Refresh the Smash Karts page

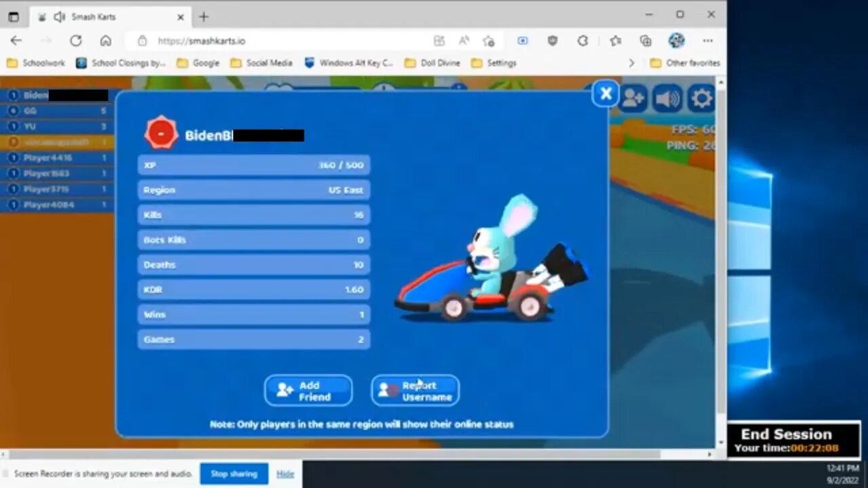pyautogui.click(x=76, y=41)
